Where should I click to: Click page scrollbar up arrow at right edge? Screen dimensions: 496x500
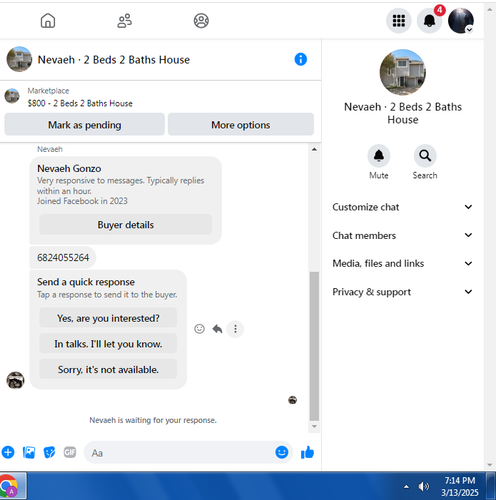[490, 9]
